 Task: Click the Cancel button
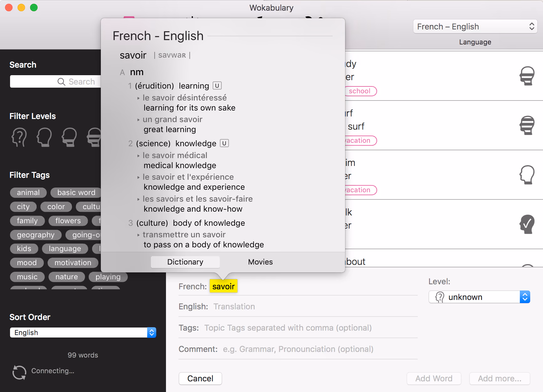pyautogui.click(x=200, y=379)
